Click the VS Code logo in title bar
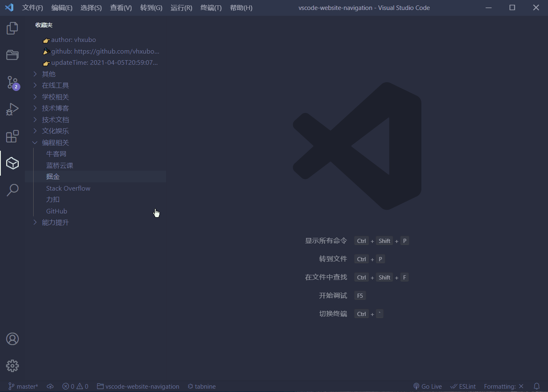 click(9, 7)
